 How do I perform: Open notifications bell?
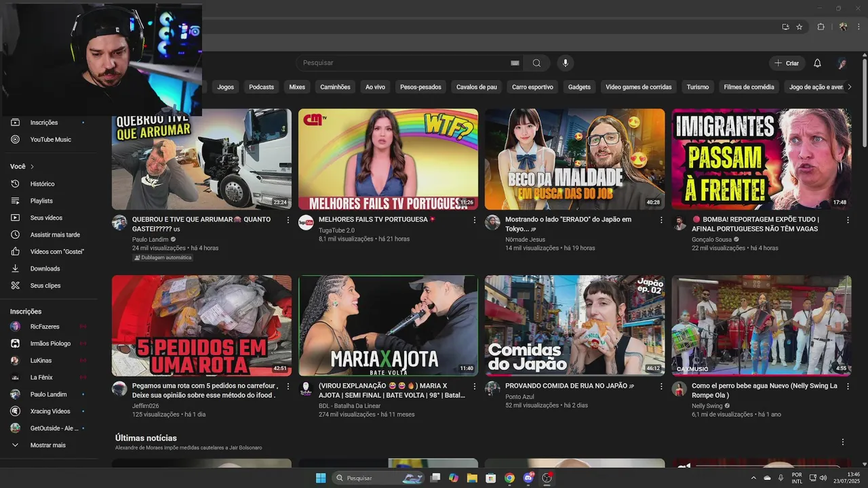point(817,63)
